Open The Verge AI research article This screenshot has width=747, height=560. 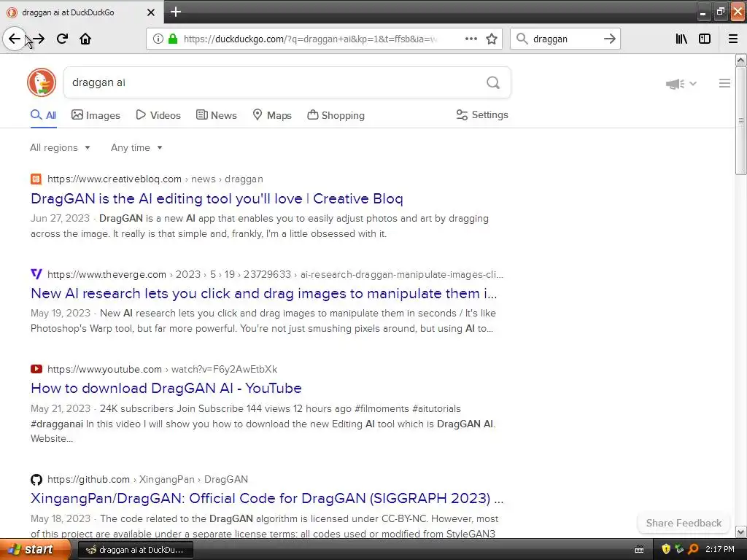point(264,293)
